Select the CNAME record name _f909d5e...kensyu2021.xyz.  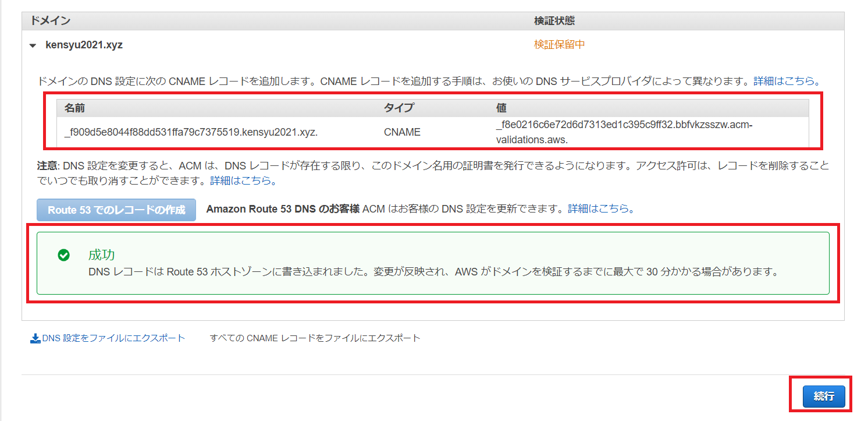pyautogui.click(x=191, y=132)
